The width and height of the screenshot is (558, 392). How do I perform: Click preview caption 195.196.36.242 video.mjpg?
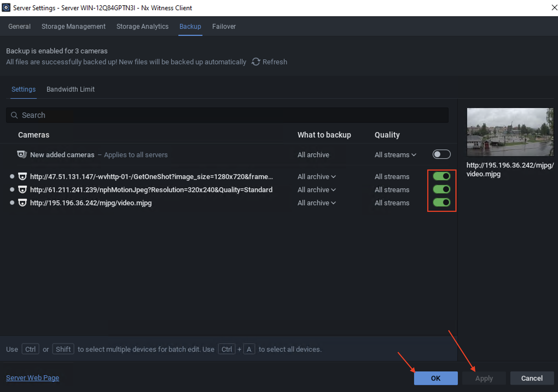pos(510,169)
